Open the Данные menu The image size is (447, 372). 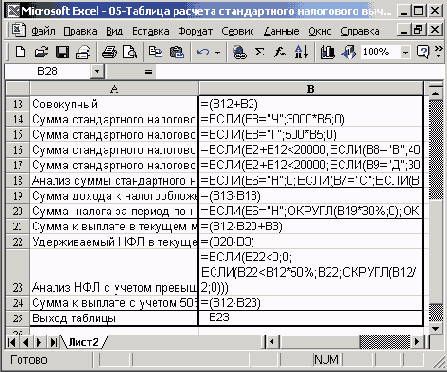tap(282, 31)
